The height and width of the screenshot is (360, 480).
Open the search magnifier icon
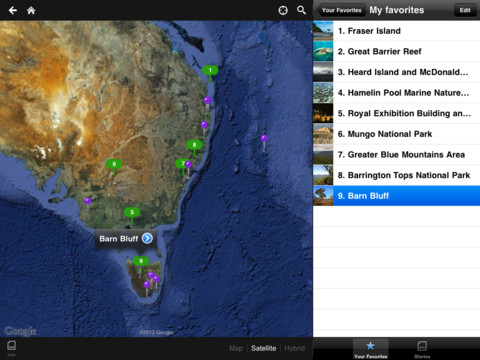(301, 10)
